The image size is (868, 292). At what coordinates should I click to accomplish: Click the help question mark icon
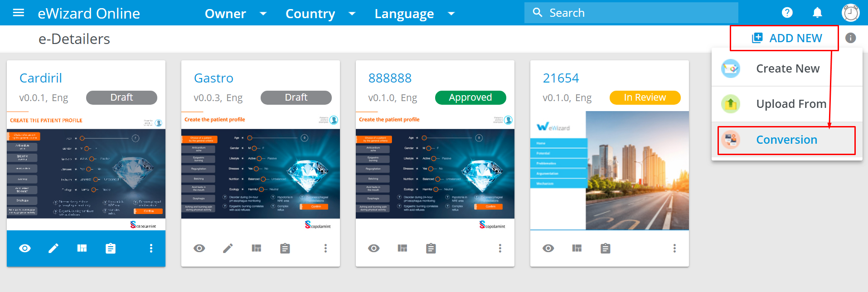(x=787, y=13)
